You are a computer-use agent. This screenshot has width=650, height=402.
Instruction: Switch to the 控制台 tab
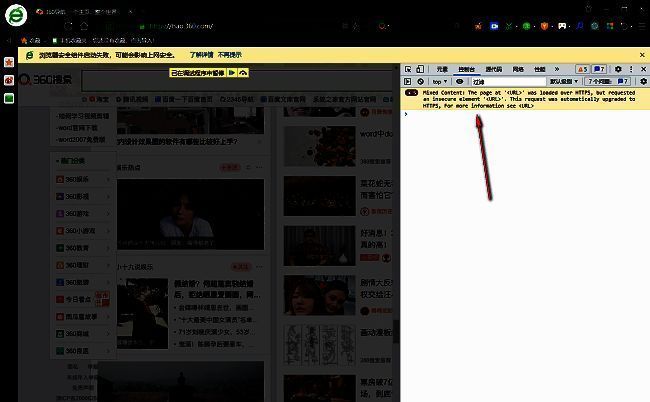(466, 69)
